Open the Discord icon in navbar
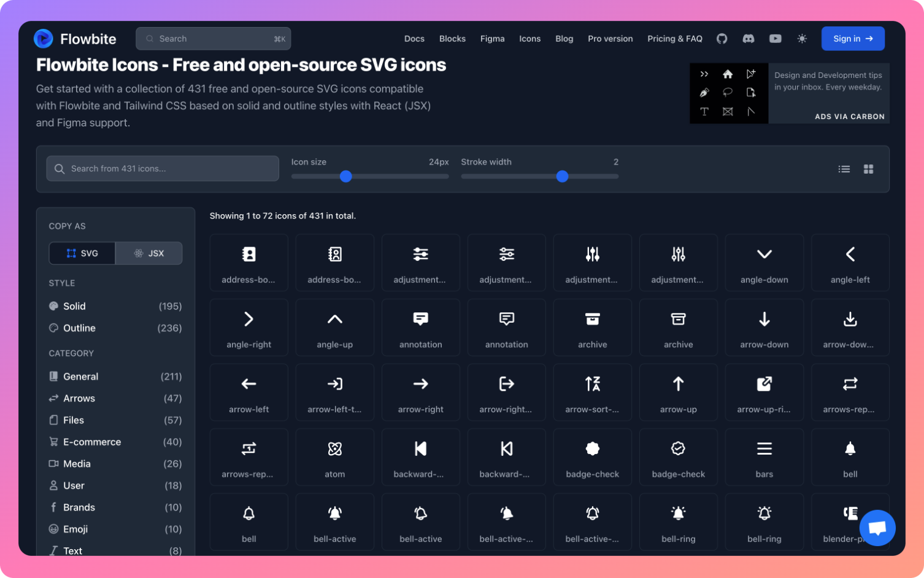This screenshot has height=578, width=924. pos(749,39)
